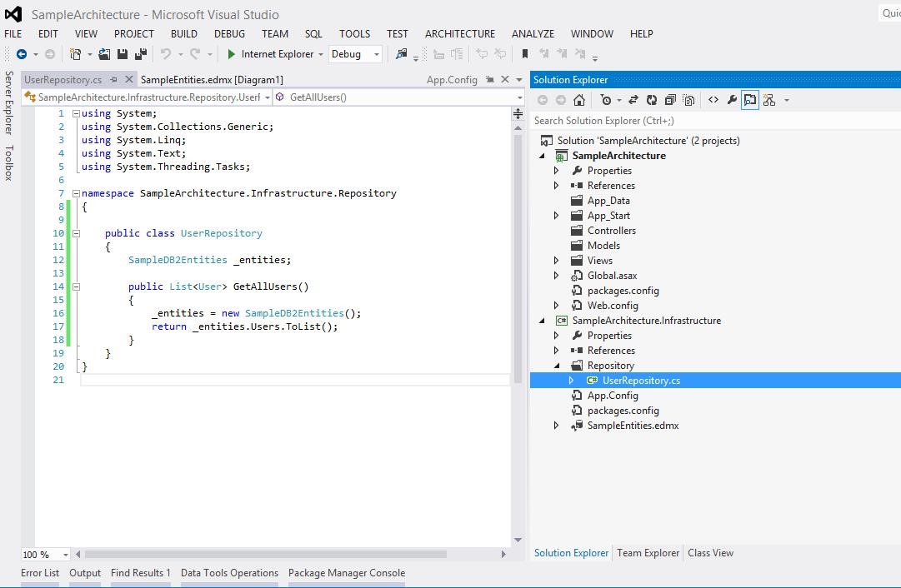Click the Refresh icon in Solution Explorer
The image size is (901, 588).
click(652, 100)
